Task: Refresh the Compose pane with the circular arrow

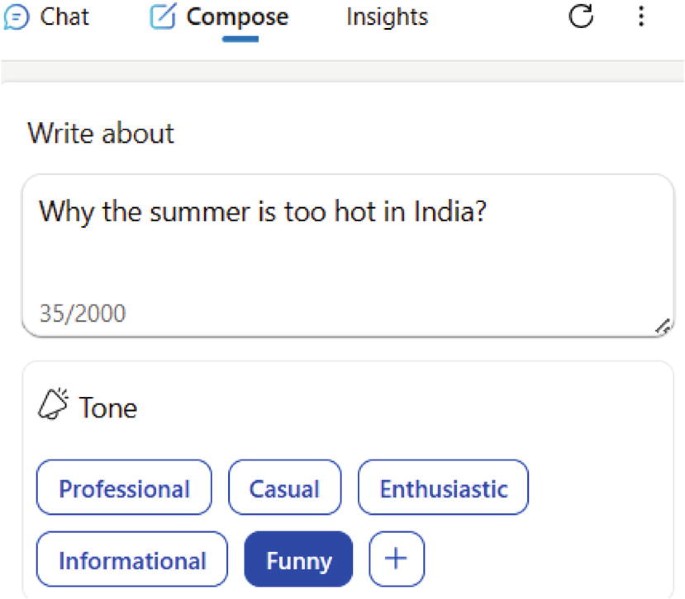Action: click(581, 17)
